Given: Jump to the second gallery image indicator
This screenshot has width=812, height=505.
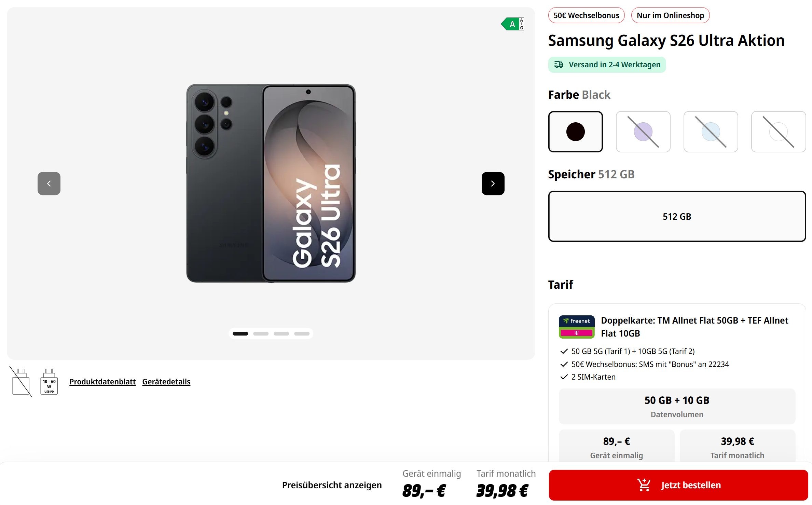Looking at the screenshot, I should pos(261,333).
